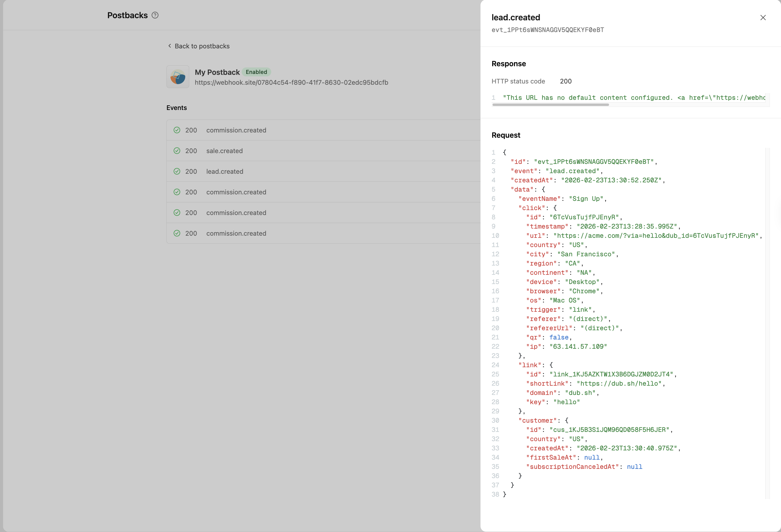Click the response body code line
This screenshot has height=532, width=781.
tap(633, 98)
